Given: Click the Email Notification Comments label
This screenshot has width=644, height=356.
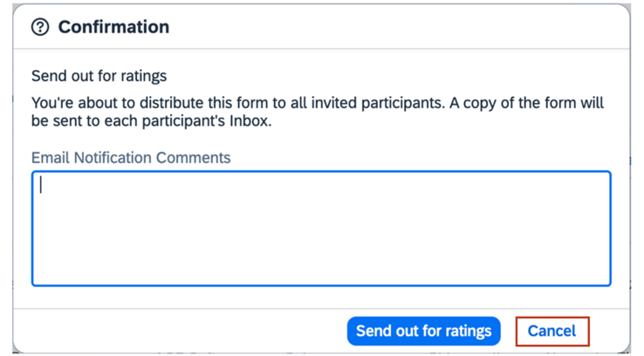Looking at the screenshot, I should pyautogui.click(x=131, y=158).
